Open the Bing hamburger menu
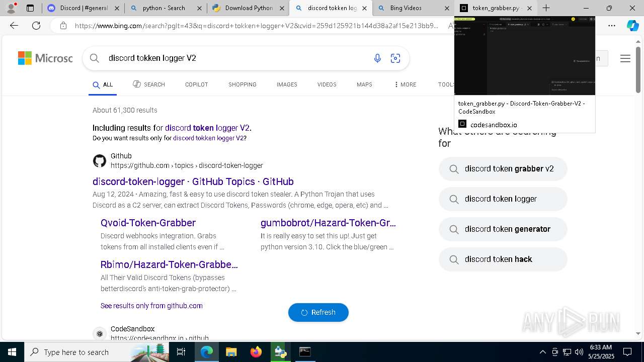The image size is (644, 362). [625, 58]
